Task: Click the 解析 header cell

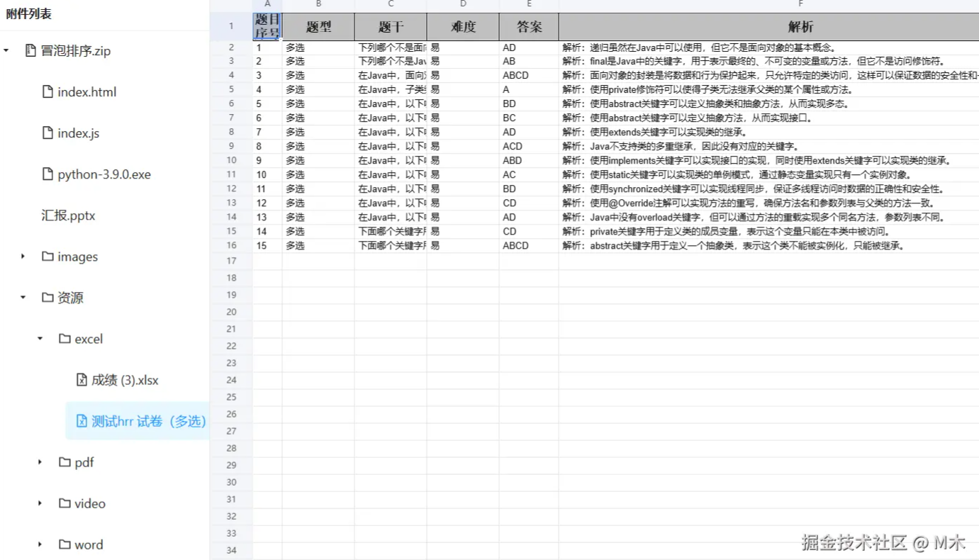Action: pyautogui.click(x=769, y=27)
